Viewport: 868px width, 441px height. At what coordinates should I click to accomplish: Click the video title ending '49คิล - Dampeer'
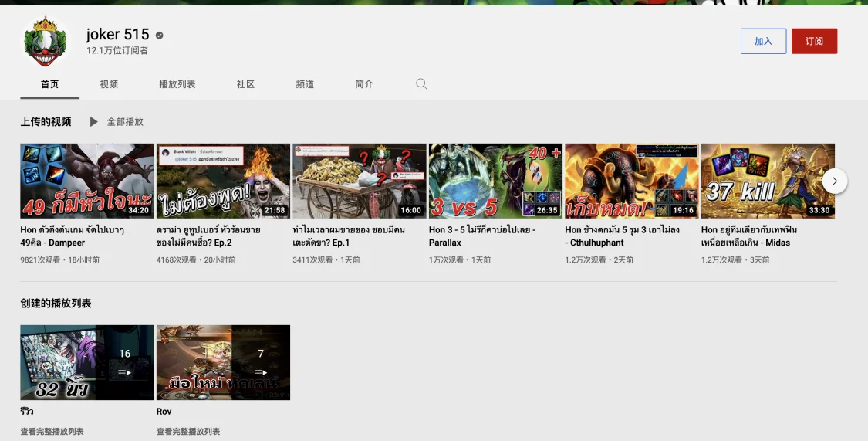coord(73,236)
